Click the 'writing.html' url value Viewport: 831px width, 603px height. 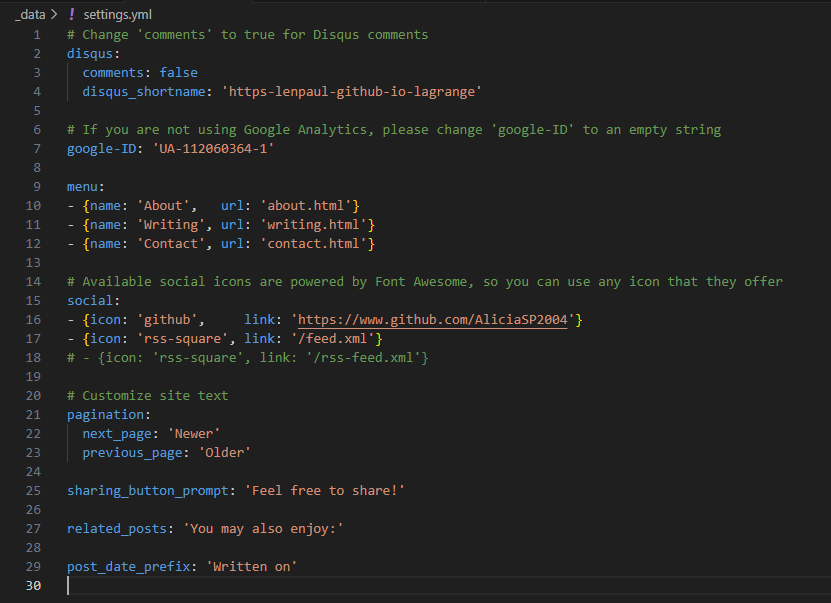(x=313, y=225)
